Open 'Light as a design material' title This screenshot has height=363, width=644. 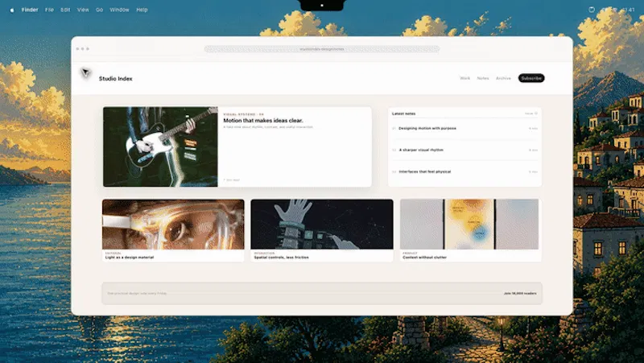[130, 258]
